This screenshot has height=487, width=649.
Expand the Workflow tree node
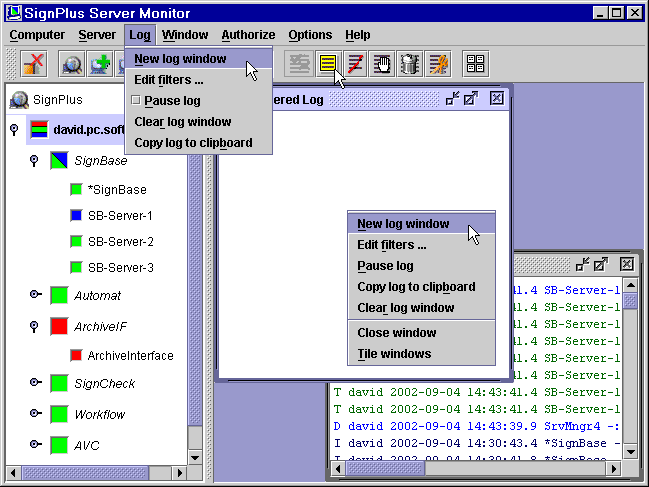[34, 414]
